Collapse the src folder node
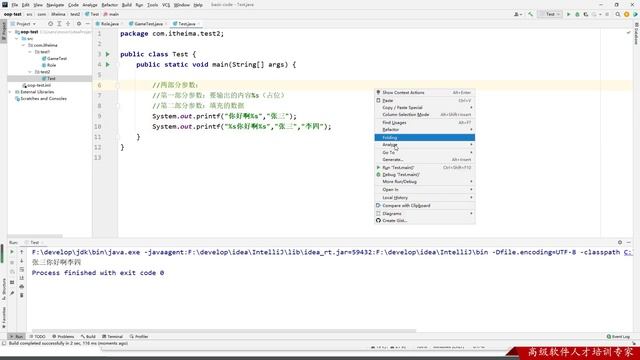The image size is (640, 360). click(17, 38)
